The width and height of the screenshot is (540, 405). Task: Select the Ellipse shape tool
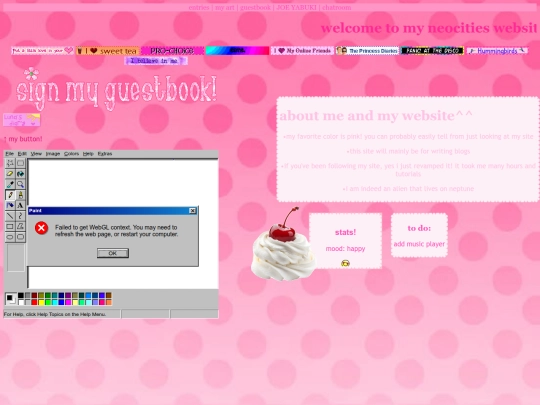(x=10, y=237)
